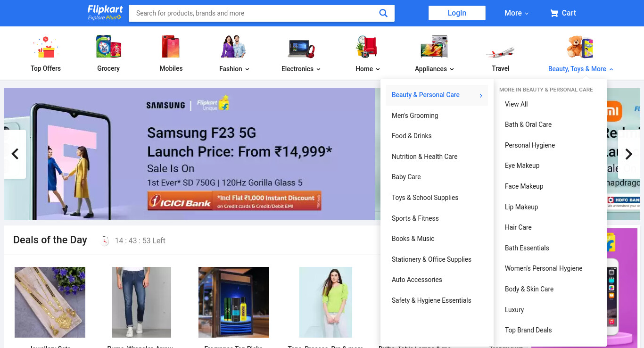Image resolution: width=644 pixels, height=348 pixels.
Task: Select Sports & Fitness menu item
Action: (x=415, y=218)
